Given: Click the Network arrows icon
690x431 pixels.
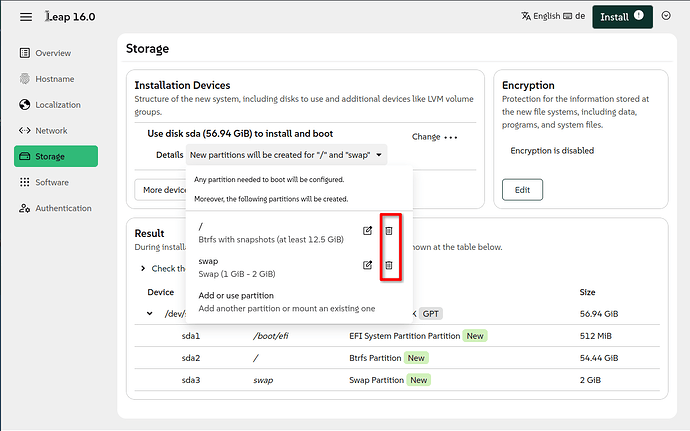Looking at the screenshot, I should pos(25,131).
